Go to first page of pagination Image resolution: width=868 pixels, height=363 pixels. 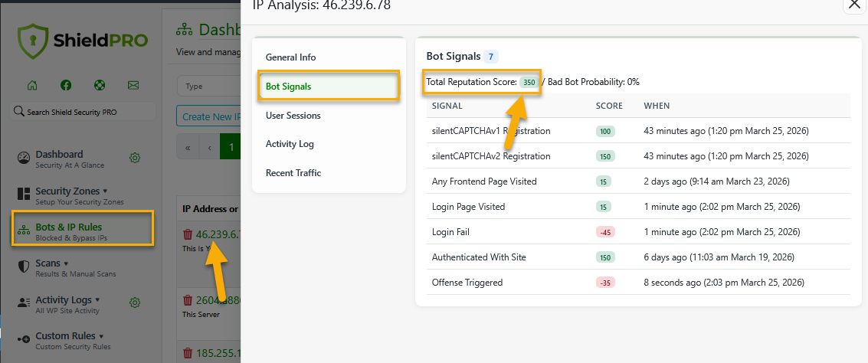pos(188,147)
